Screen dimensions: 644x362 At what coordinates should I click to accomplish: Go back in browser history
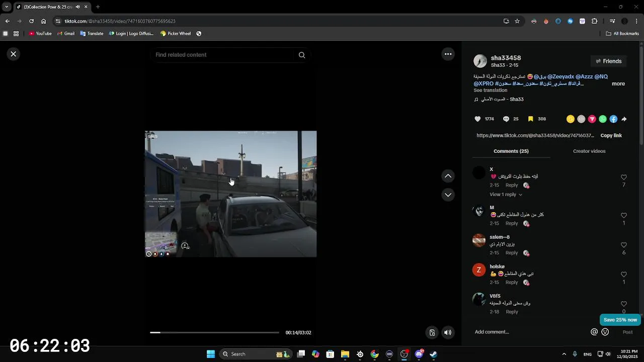(7, 21)
